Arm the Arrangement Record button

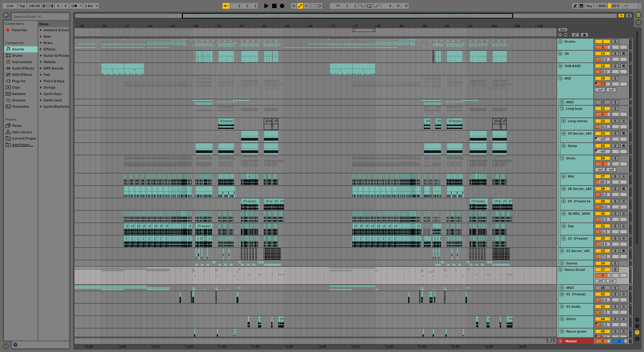[282, 6]
